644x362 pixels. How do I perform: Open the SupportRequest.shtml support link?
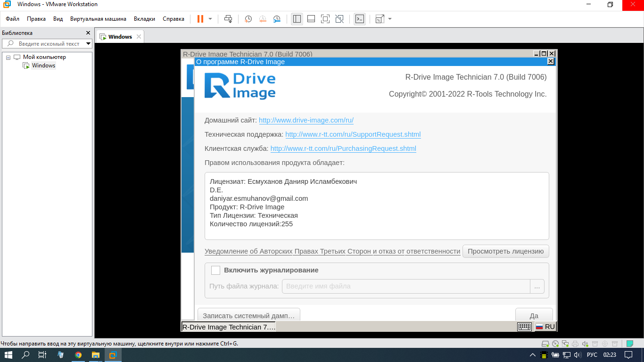tap(353, 134)
